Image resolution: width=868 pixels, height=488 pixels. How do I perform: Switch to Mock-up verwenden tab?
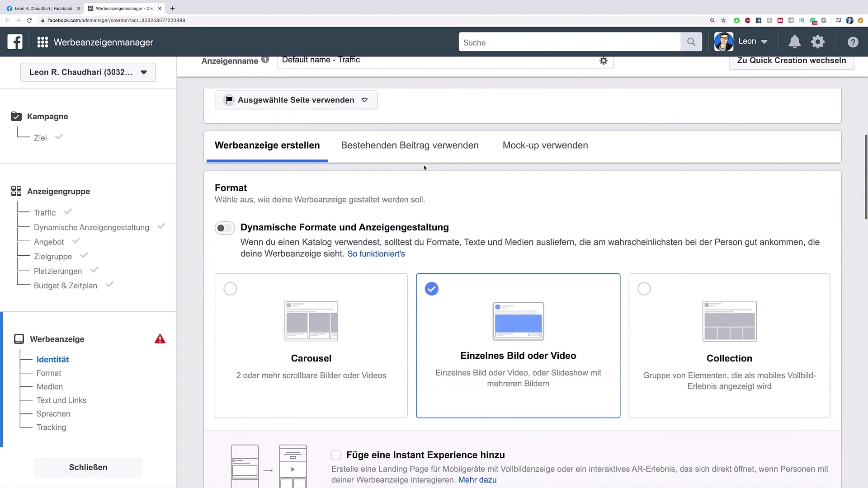tap(545, 145)
